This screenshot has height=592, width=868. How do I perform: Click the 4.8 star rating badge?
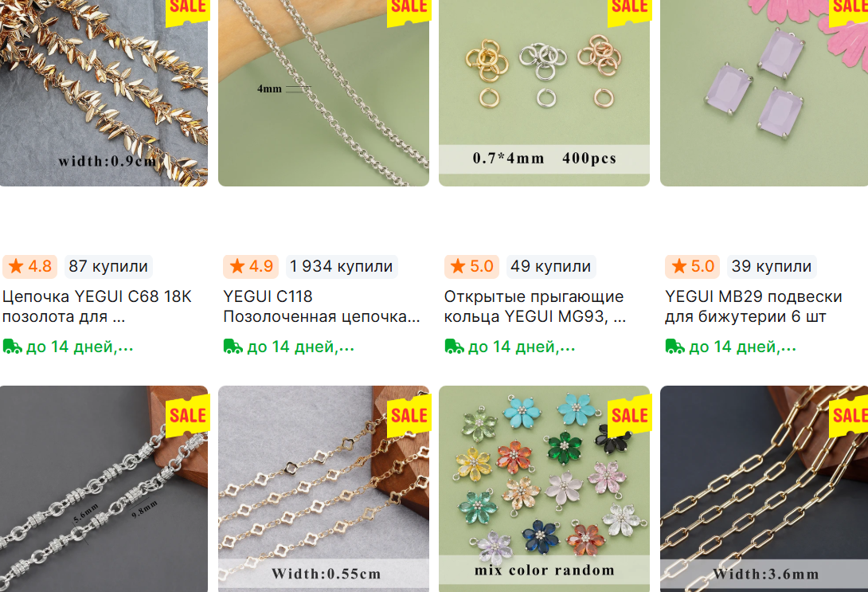(30, 266)
